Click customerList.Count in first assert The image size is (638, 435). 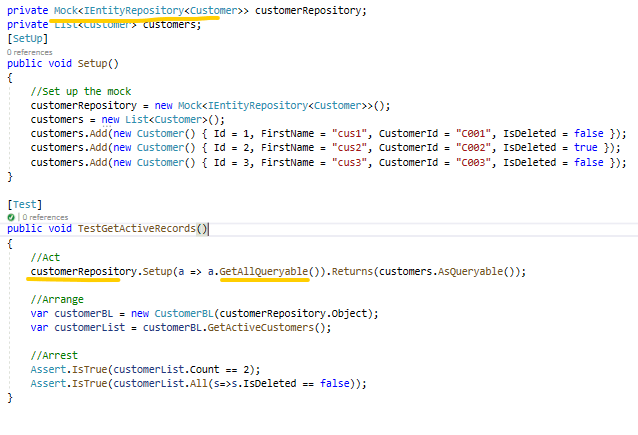pyautogui.click(x=166, y=369)
